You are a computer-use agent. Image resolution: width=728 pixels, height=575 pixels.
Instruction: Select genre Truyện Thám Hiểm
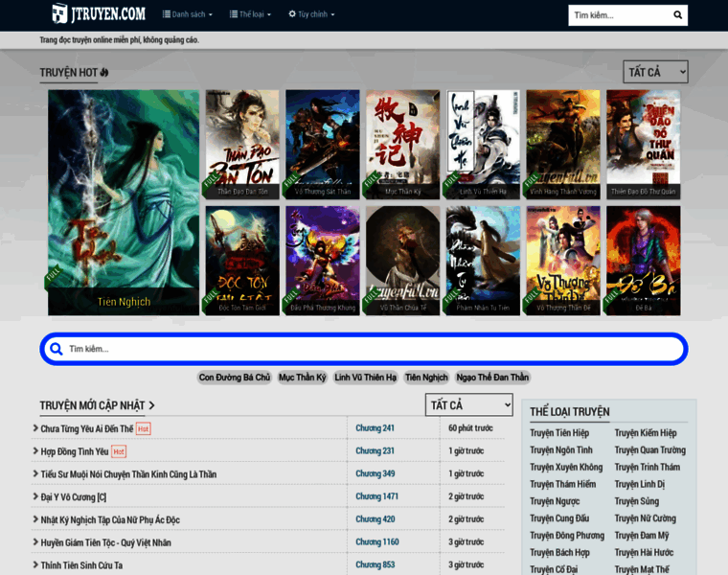562,484
